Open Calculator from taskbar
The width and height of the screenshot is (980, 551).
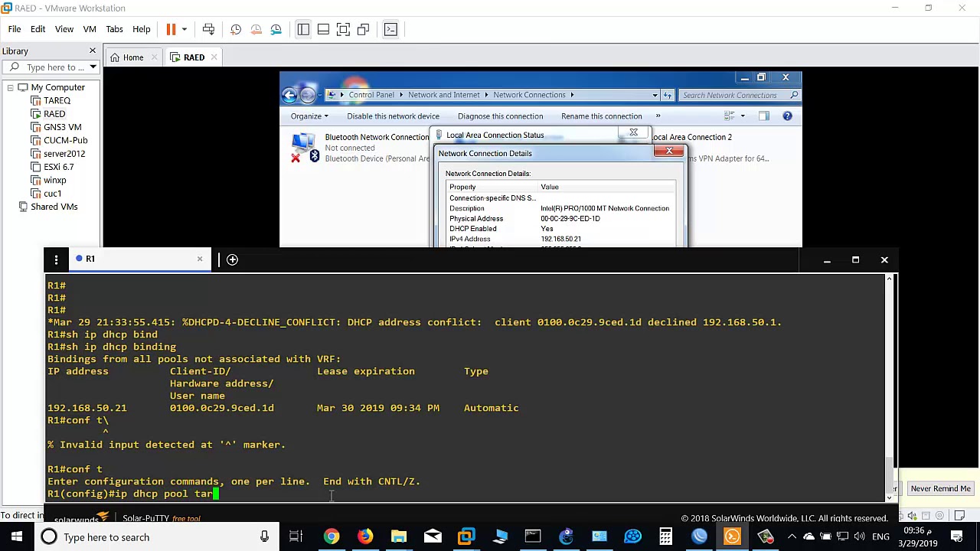click(x=666, y=537)
